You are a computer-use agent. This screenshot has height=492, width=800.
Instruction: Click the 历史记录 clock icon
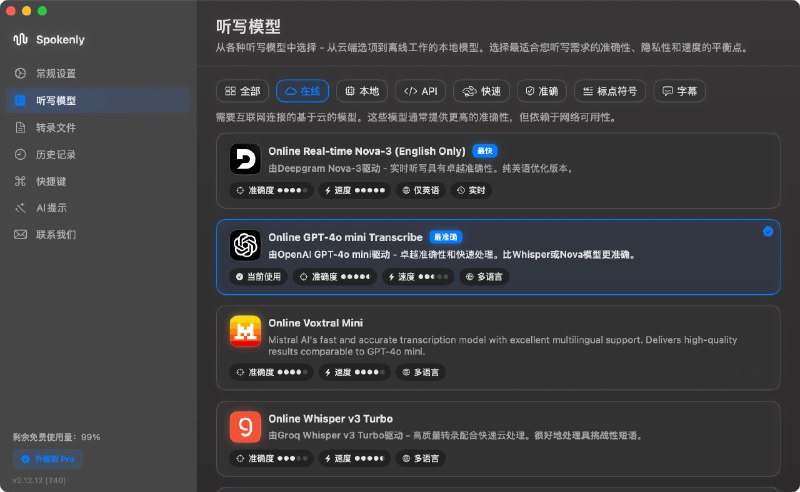[20, 154]
